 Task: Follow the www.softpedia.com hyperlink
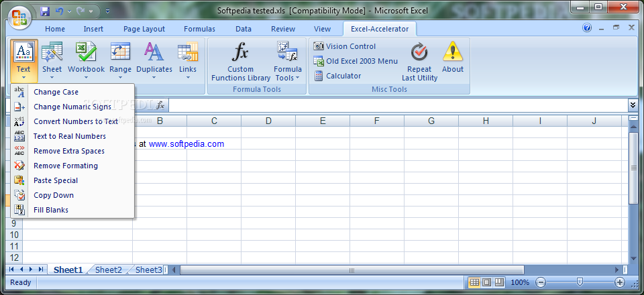click(x=186, y=144)
